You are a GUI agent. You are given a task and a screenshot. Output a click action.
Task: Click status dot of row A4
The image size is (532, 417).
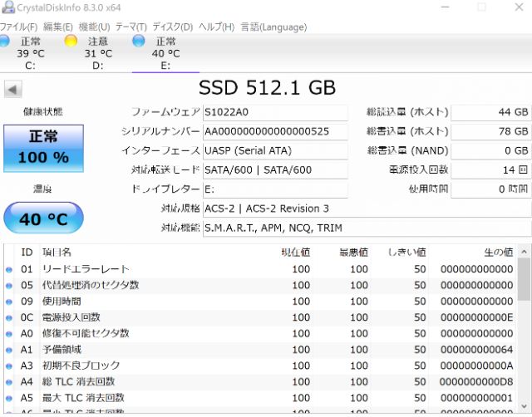9,382
